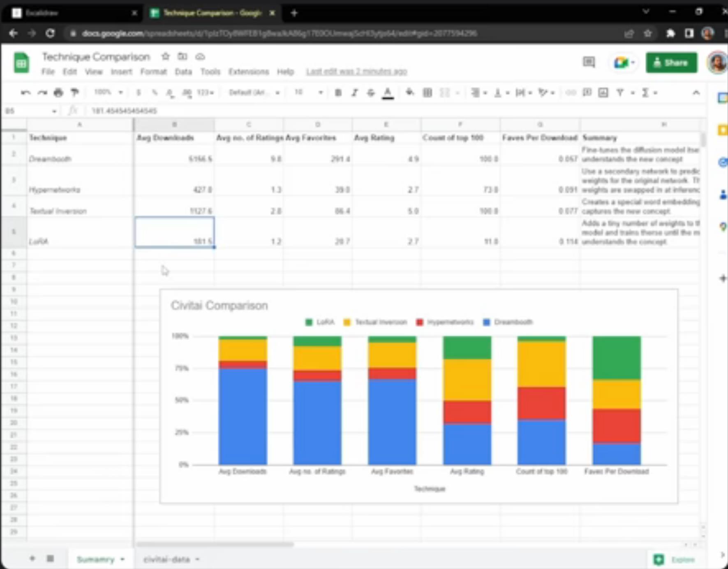Click the Undo icon in toolbar
The image size is (728, 569).
(25, 93)
